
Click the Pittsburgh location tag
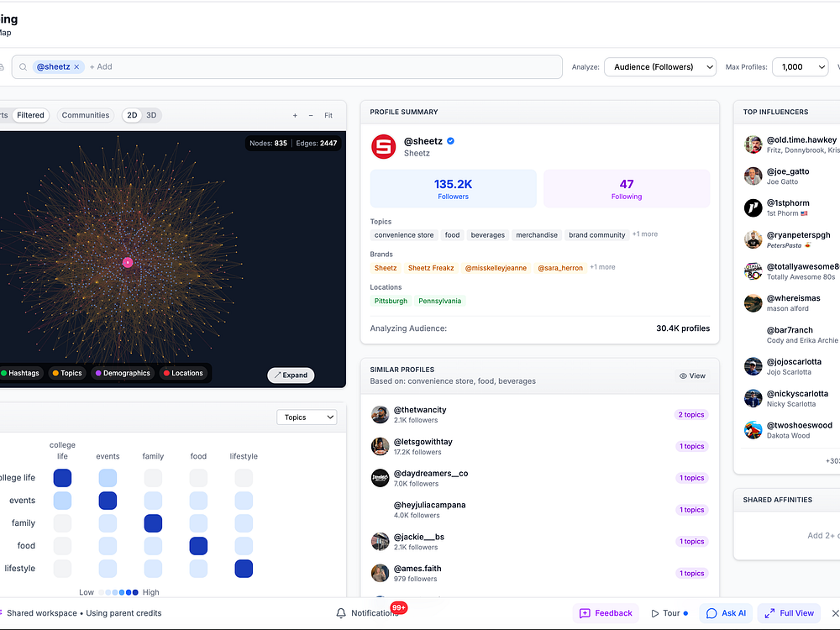(x=391, y=301)
